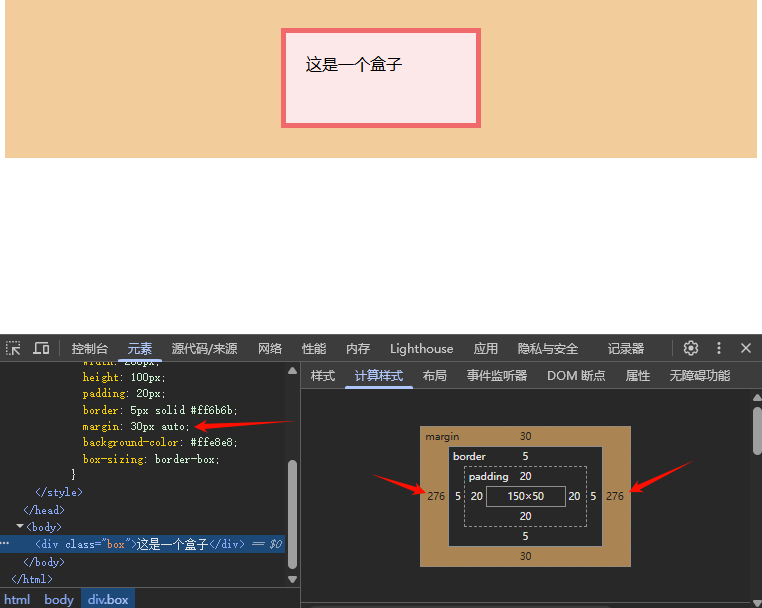
Task: Toggle the device toolbar icon
Action: pos(41,348)
